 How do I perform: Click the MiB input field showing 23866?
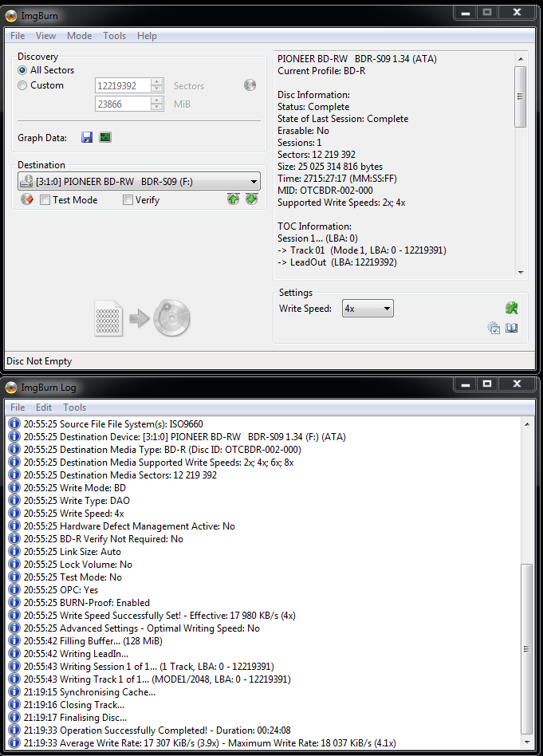[x=124, y=104]
